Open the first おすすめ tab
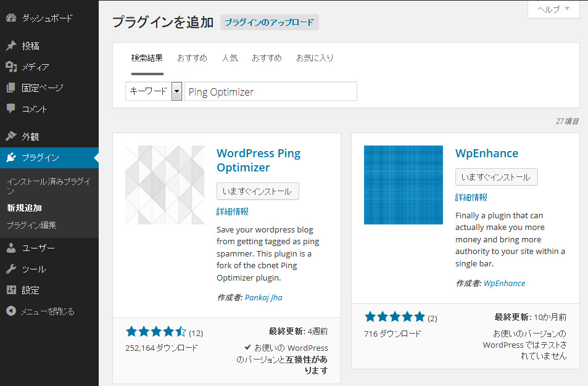 pos(192,58)
